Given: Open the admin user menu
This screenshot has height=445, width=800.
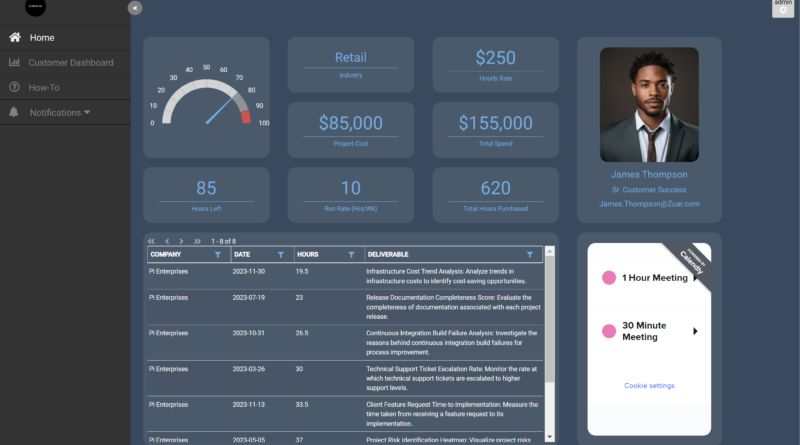Looking at the screenshot, I should 783,8.
